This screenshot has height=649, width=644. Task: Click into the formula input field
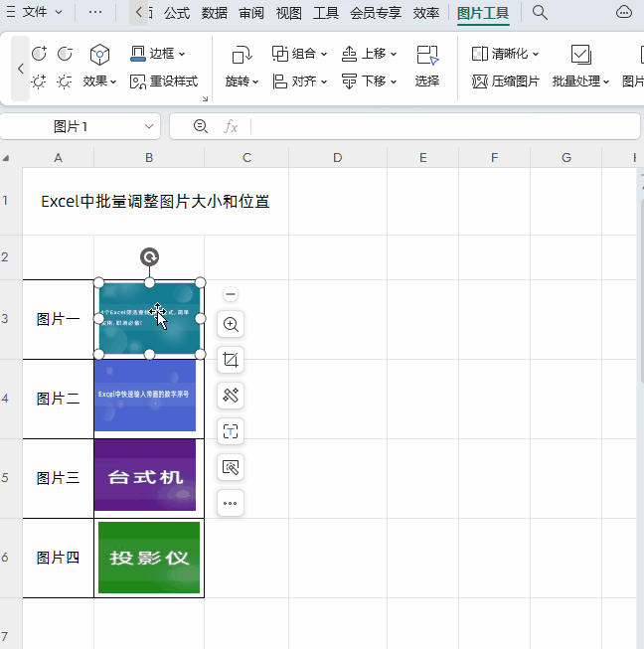click(445, 126)
